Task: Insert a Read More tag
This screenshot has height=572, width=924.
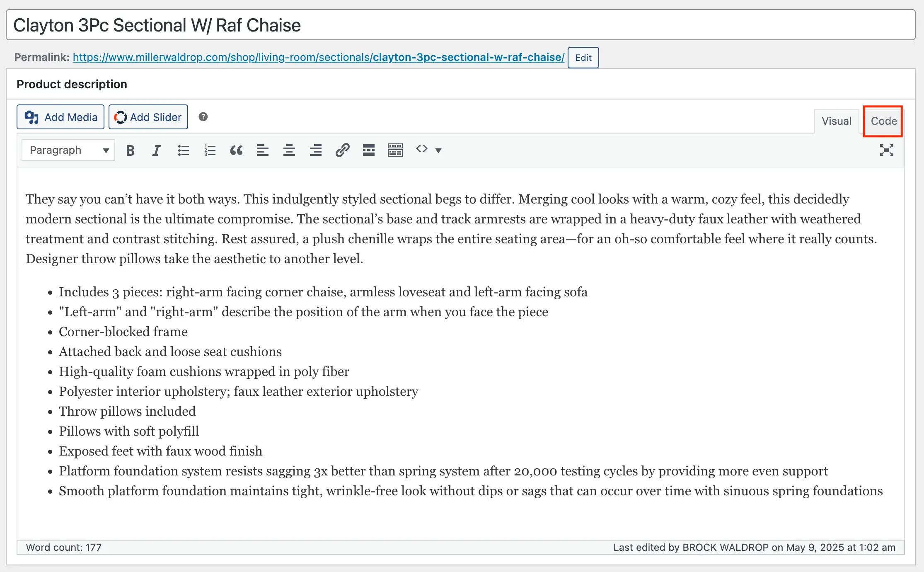Action: [369, 150]
